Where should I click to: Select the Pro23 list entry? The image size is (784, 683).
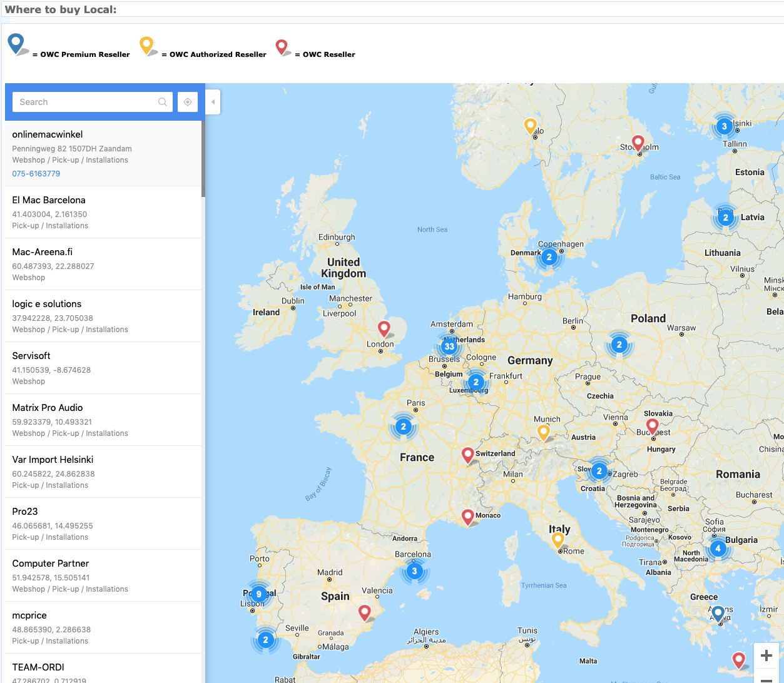103,524
